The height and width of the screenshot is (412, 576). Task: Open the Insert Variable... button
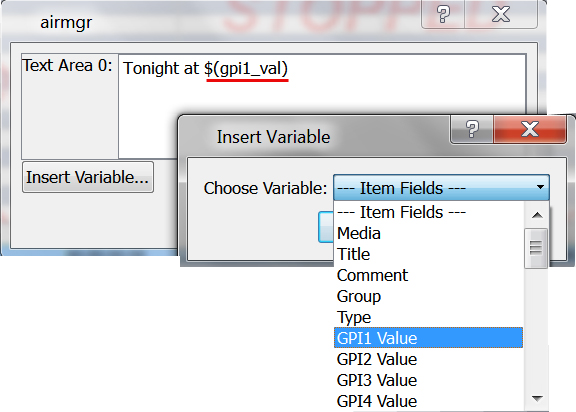point(88,177)
